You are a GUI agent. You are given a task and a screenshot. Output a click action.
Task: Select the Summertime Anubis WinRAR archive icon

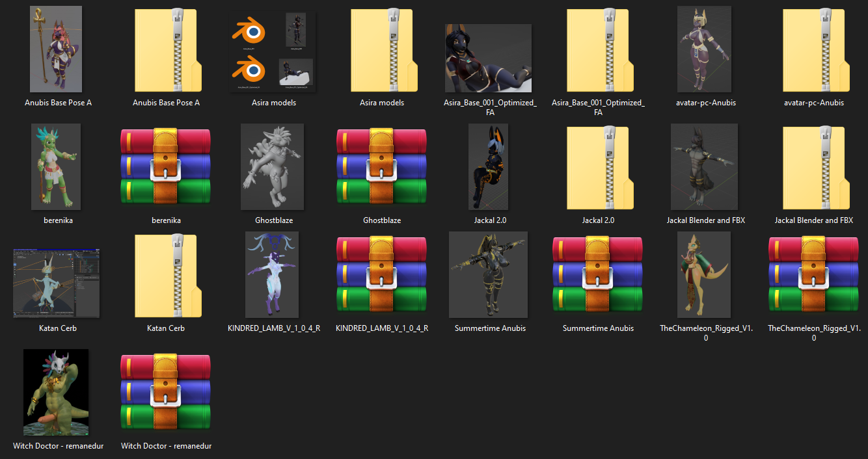(598, 274)
